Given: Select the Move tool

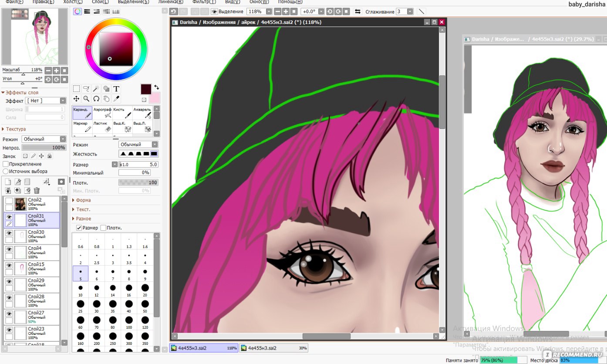Looking at the screenshot, I should click(76, 99).
